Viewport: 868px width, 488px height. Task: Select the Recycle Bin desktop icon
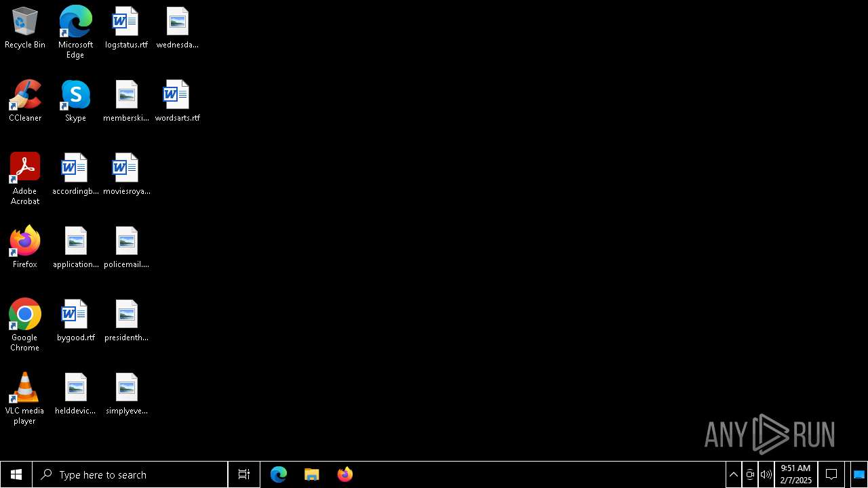click(x=25, y=28)
